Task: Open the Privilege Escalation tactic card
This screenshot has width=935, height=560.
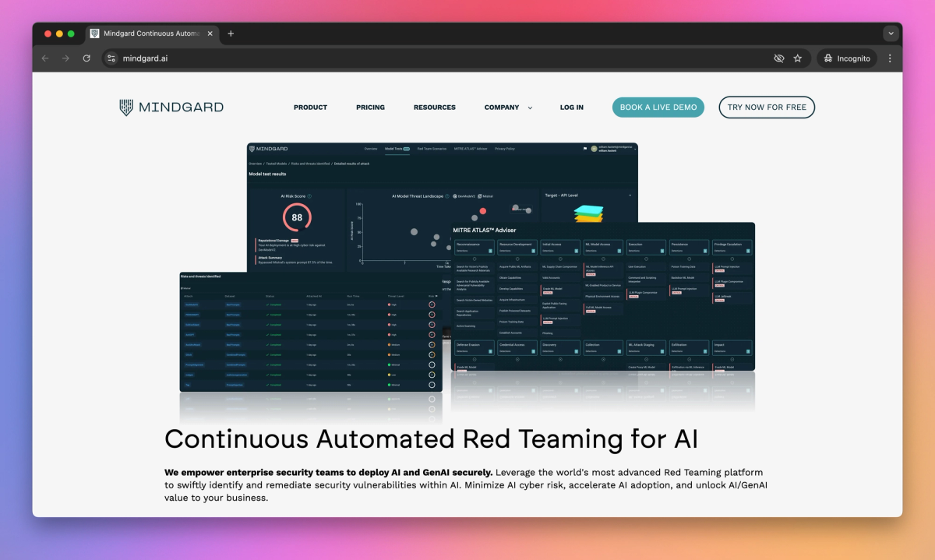Action: coord(732,247)
